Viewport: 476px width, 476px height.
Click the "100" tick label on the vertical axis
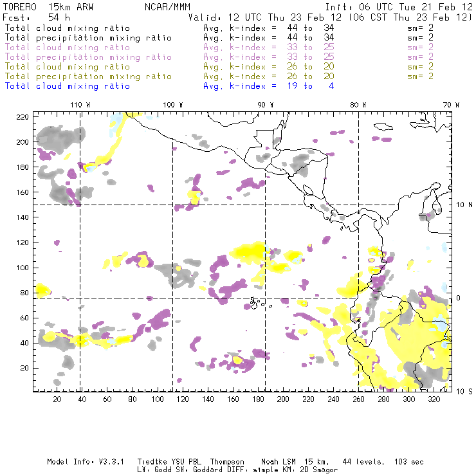(x=23, y=268)
